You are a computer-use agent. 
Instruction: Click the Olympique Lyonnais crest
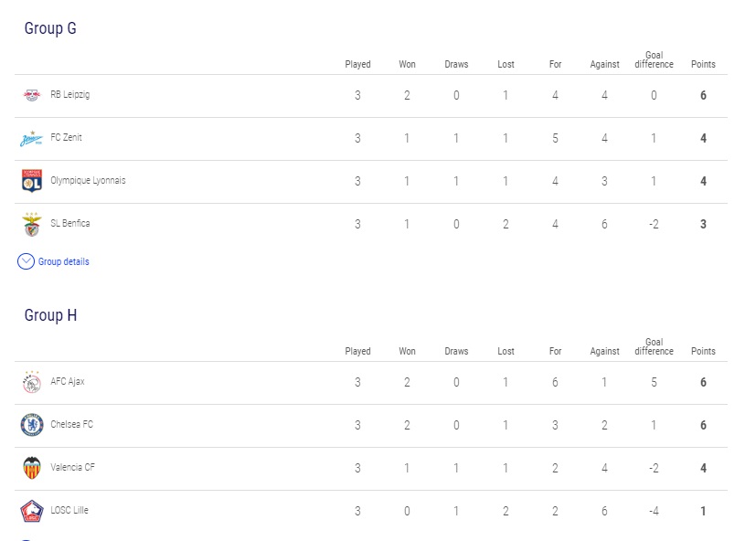(x=32, y=181)
